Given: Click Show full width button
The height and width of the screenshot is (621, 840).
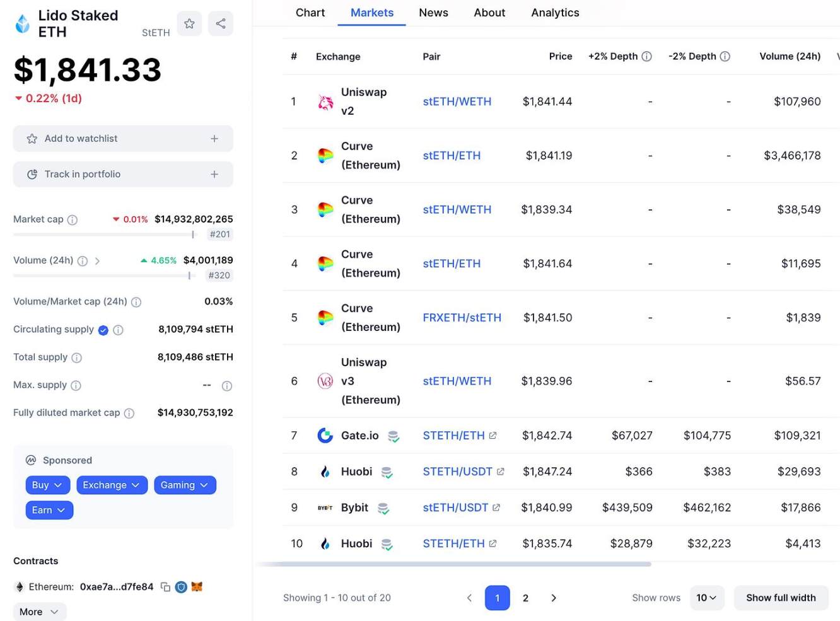Looking at the screenshot, I should pyautogui.click(x=781, y=598).
